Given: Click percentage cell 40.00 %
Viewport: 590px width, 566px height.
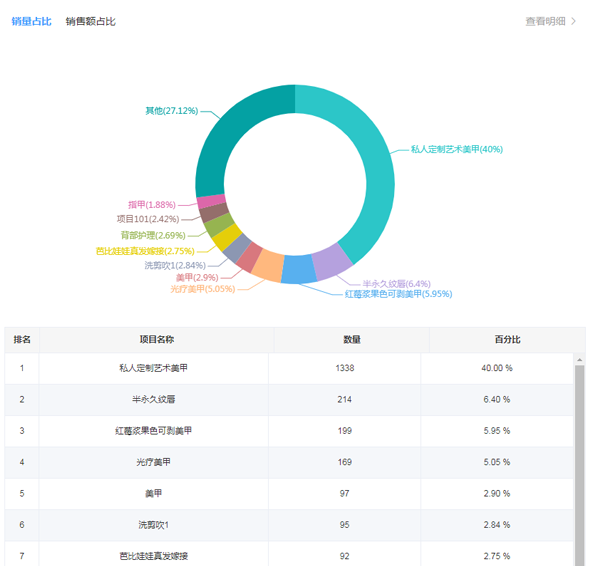Looking at the screenshot, I should [x=497, y=368].
